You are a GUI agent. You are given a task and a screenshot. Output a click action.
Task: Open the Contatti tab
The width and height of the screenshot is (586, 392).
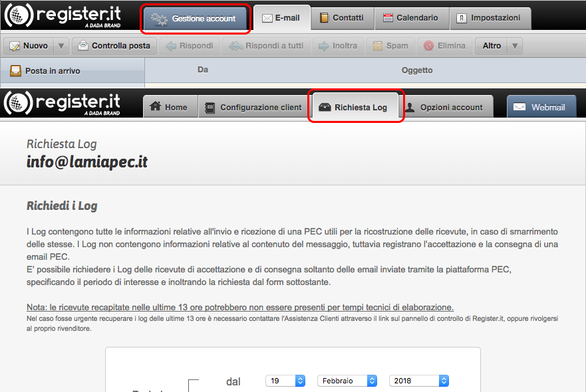pyautogui.click(x=342, y=18)
